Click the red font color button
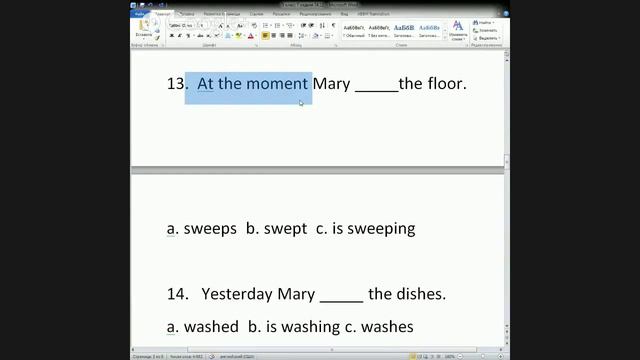Screen dimensions: 640x360 pos(251,36)
